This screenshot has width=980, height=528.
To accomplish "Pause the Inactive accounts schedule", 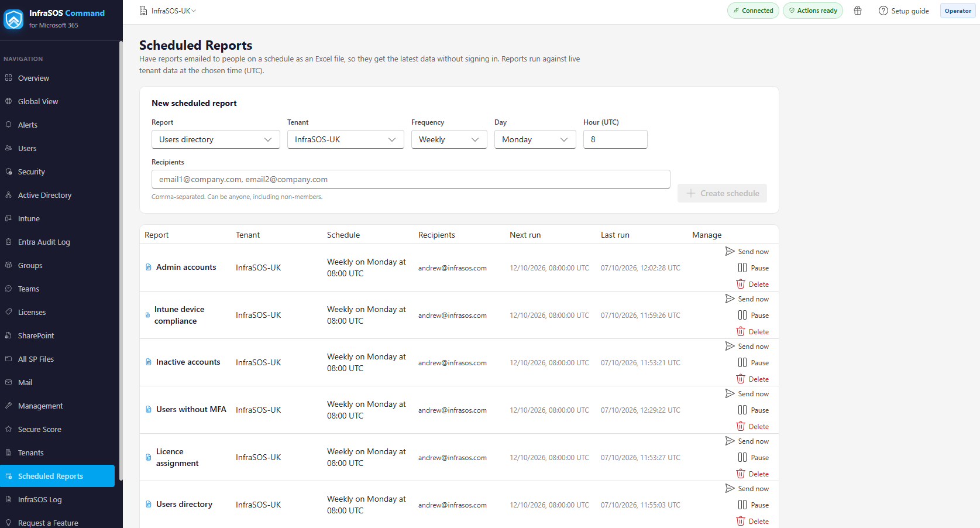I will pos(754,362).
